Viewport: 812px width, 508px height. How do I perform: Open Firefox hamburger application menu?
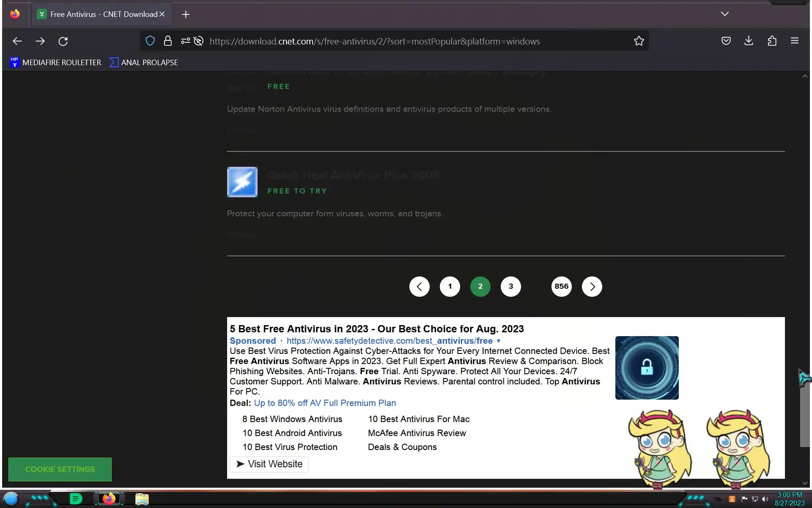pos(794,41)
